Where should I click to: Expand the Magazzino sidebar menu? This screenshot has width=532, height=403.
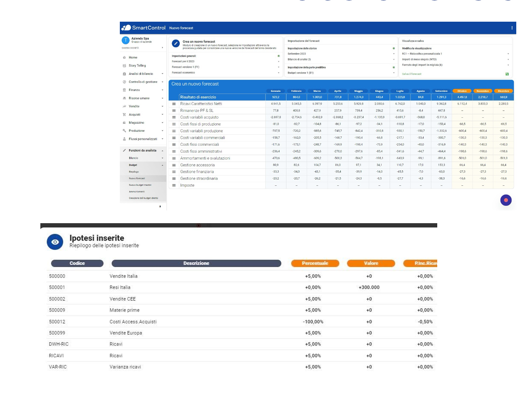pyautogui.click(x=143, y=122)
